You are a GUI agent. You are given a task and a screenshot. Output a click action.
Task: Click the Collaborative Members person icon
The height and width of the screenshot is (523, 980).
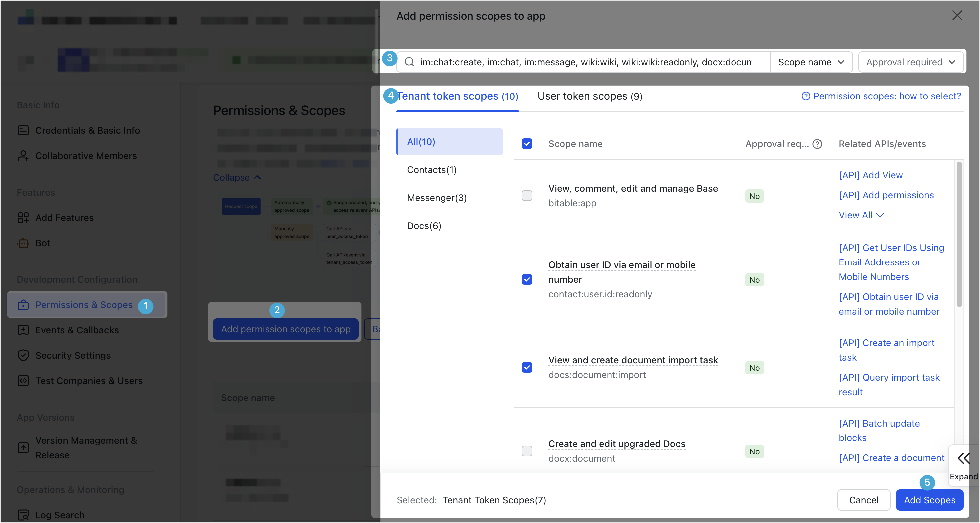tap(23, 156)
